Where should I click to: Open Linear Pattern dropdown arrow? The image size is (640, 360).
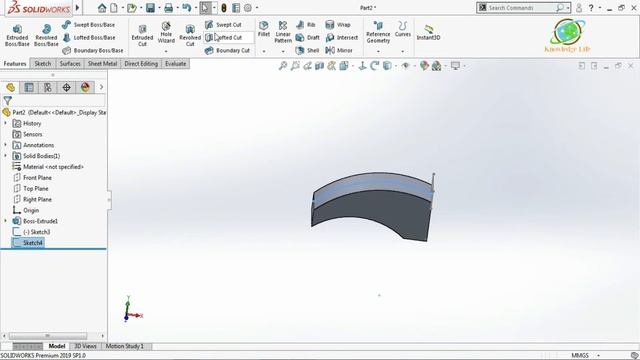(x=283, y=51)
